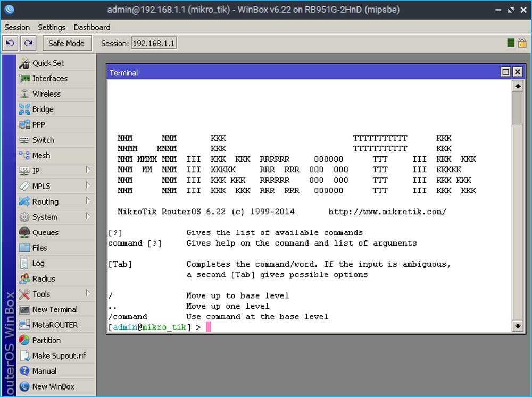Click the New WinBox globe icon
Screen dimensions: 532x397
[x=24, y=386]
